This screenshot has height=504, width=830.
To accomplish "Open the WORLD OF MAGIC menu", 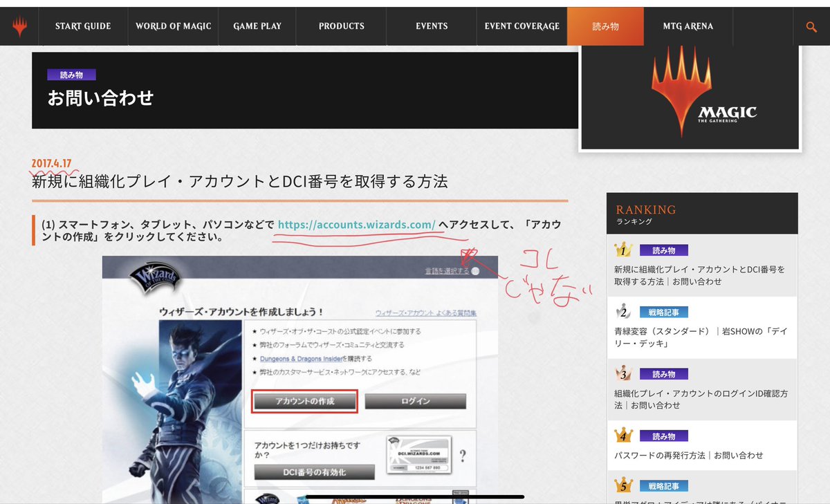I will click(x=173, y=26).
